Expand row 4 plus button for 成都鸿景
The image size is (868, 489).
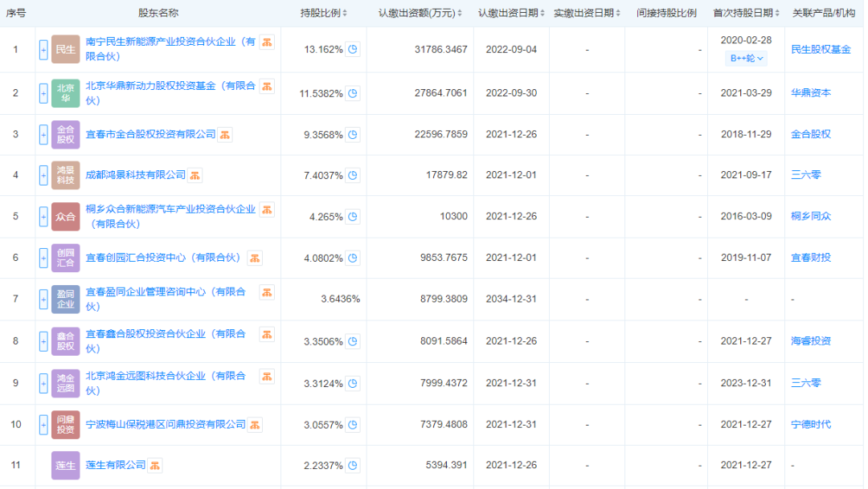[x=43, y=175]
